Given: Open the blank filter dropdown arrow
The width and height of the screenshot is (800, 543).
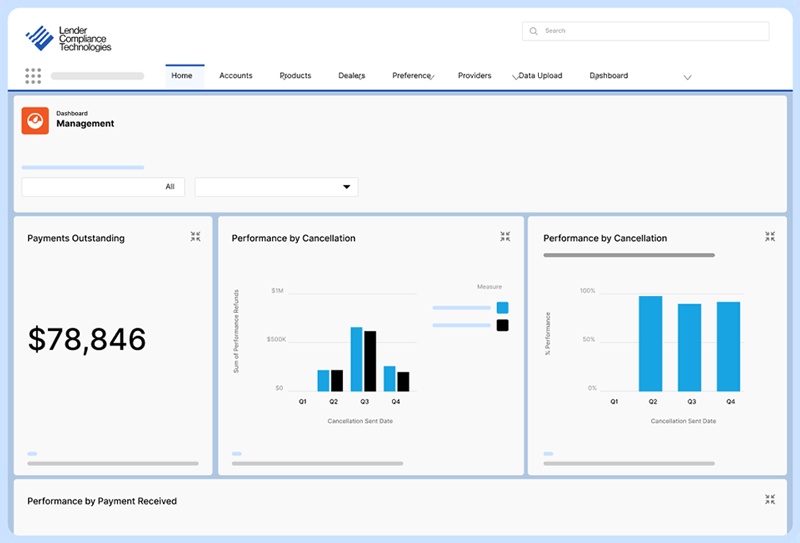Looking at the screenshot, I should point(346,187).
